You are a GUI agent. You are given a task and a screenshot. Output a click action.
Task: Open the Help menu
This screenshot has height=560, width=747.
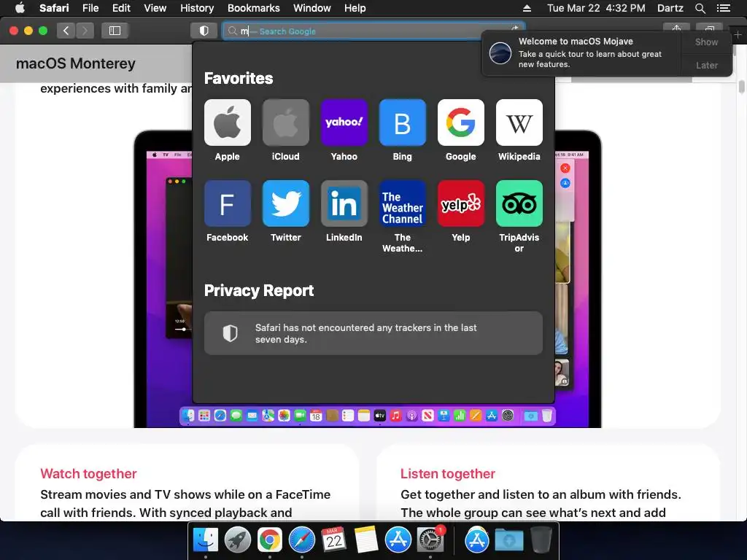pos(355,8)
